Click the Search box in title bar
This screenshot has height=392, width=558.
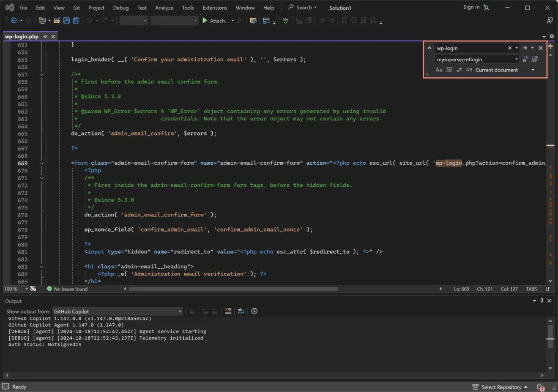pos(303,8)
